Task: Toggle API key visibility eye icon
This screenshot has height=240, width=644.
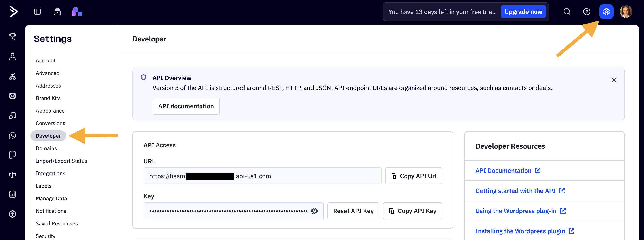Action: coord(314,211)
